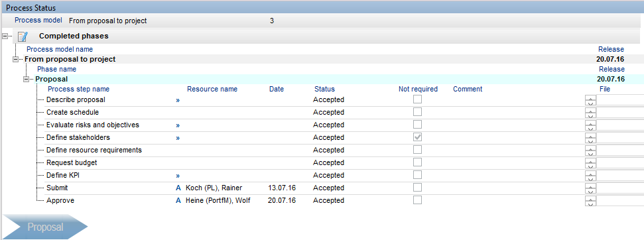Screen dimensions: 644x240
Task: Click file stepper for Evaluate risks row
Action: click(x=590, y=125)
